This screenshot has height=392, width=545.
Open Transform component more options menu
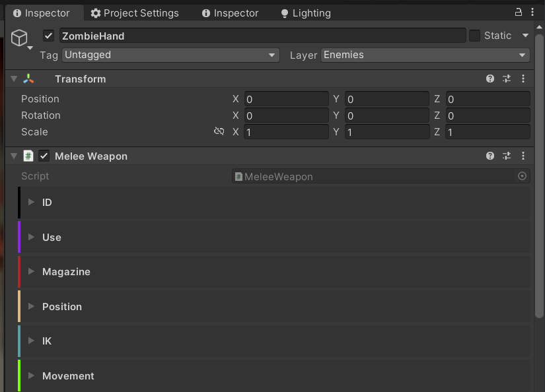(523, 79)
